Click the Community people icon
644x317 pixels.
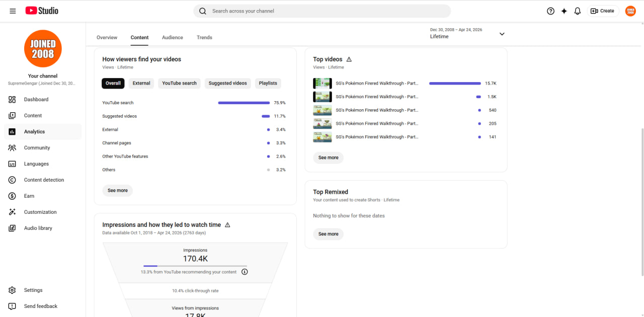coord(13,148)
